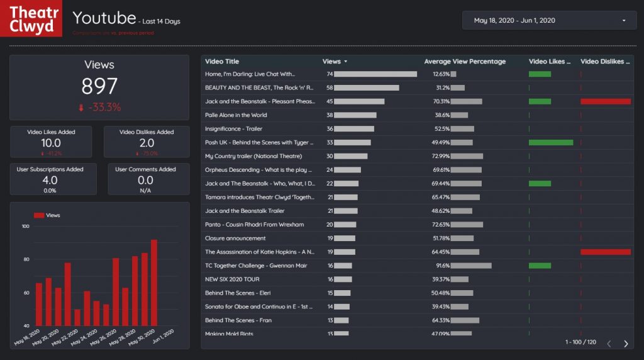644x360 pixels.
Task: Select 'Insignificance - Trailer' row
Action: [418, 128]
